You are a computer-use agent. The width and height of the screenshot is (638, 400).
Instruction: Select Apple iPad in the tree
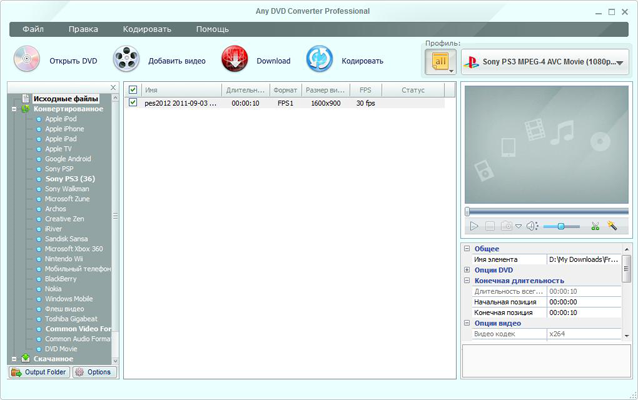61,139
